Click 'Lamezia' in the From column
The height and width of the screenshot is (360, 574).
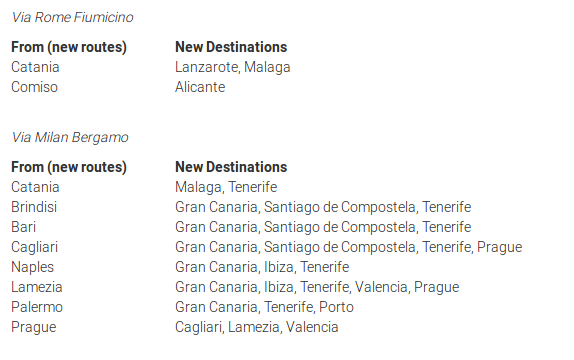coord(37,287)
